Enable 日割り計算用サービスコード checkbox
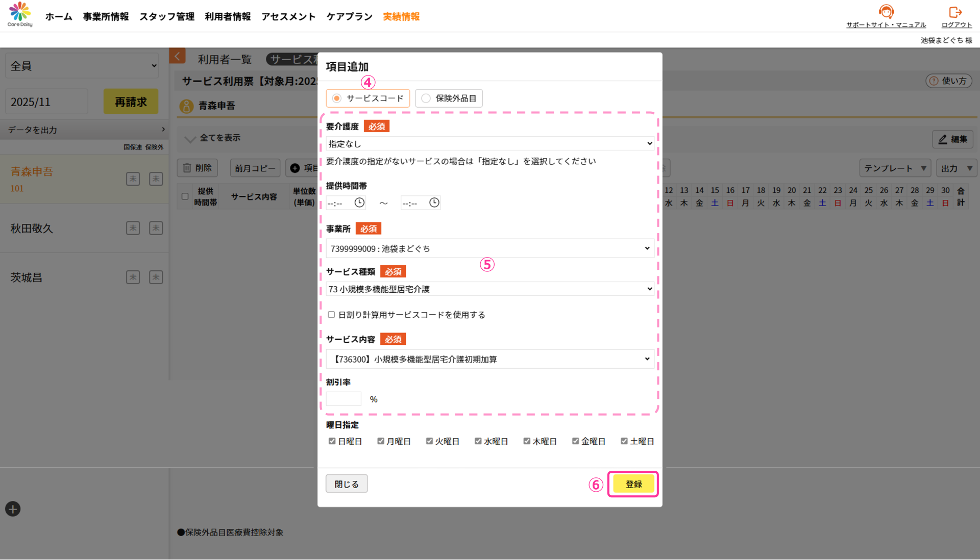 [x=331, y=315]
